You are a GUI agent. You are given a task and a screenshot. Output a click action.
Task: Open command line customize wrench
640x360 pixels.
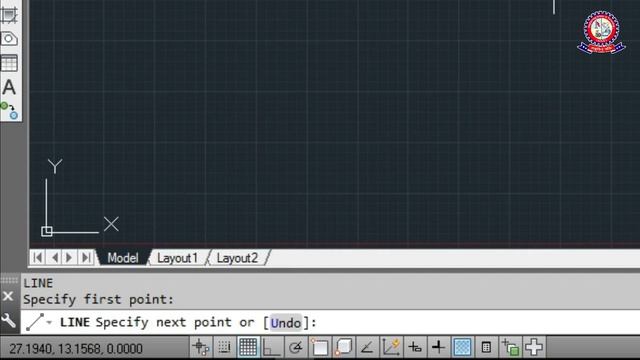click(9, 320)
